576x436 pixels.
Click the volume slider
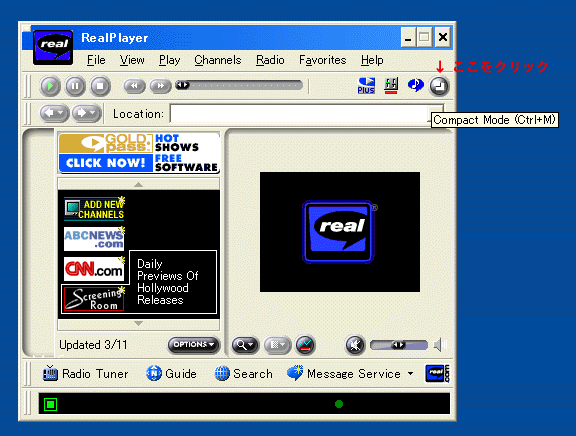point(399,345)
